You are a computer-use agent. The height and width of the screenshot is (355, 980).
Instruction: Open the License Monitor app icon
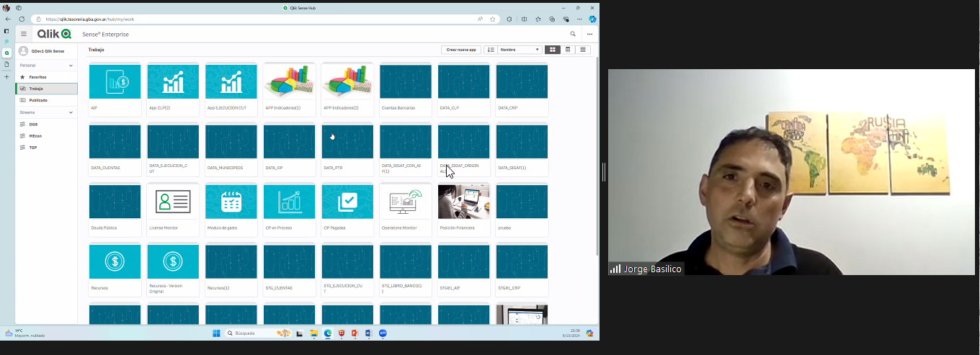click(173, 202)
